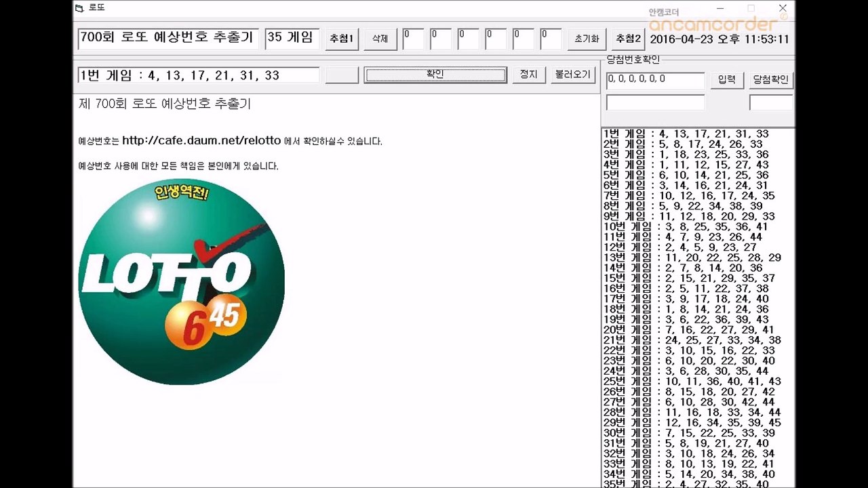
Task: Select list row 3번 게임 : 1, 18, 23, 25, 33, 36
Action: pos(686,155)
